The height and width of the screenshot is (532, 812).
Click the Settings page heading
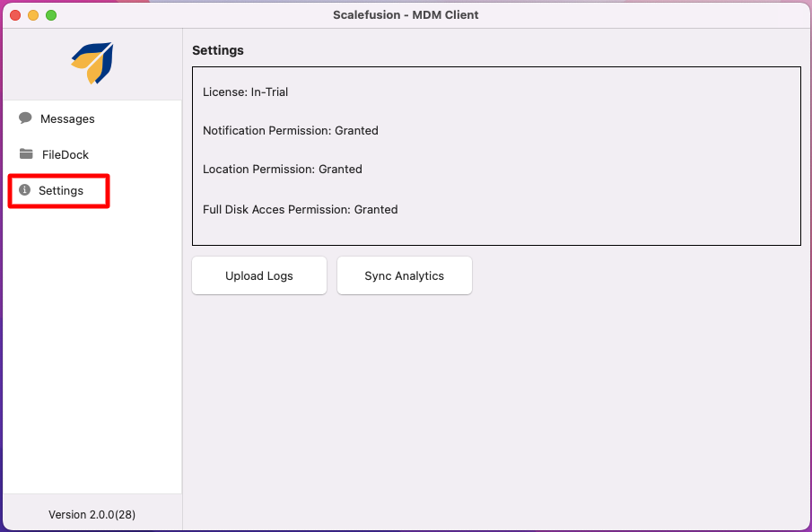click(x=218, y=50)
